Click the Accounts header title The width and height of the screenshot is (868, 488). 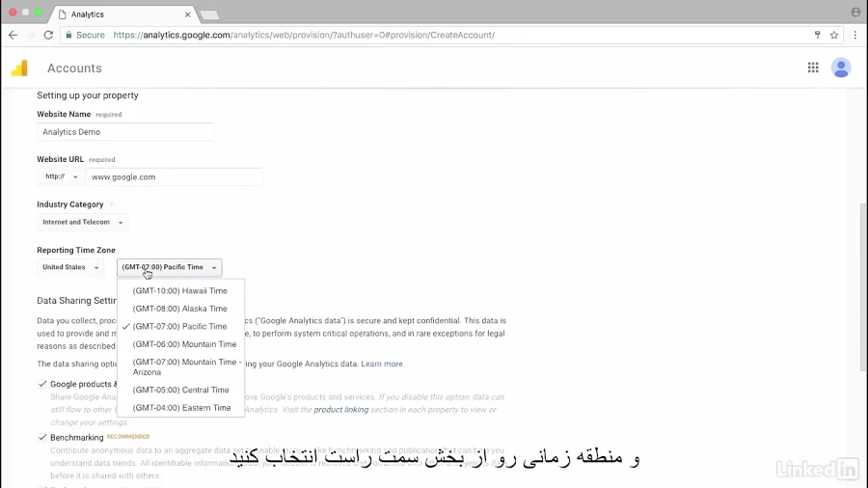click(x=74, y=68)
